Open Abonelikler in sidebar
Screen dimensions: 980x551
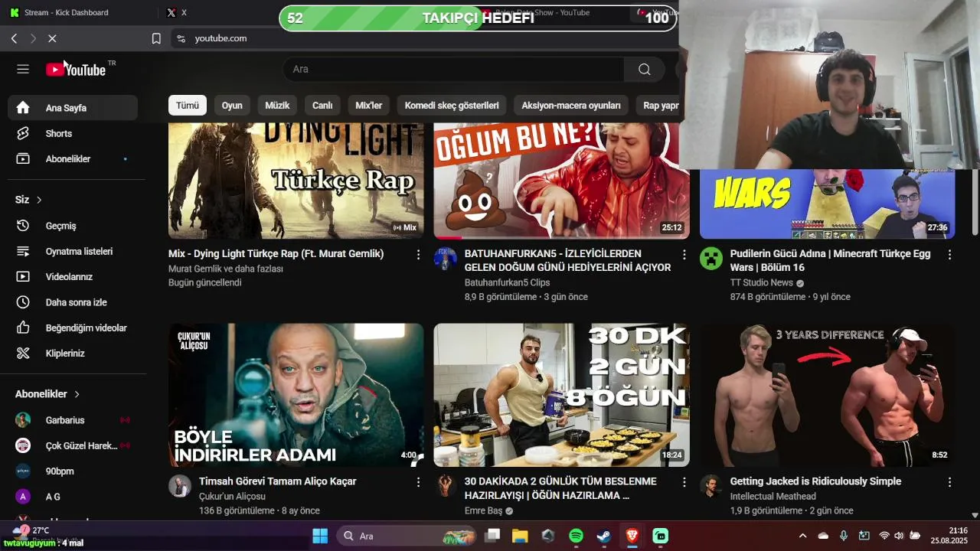(x=73, y=158)
